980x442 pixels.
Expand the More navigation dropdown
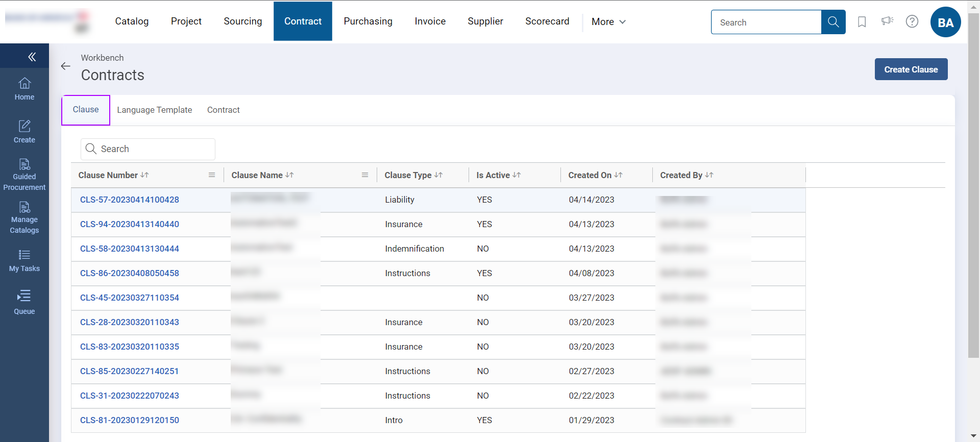coord(608,22)
